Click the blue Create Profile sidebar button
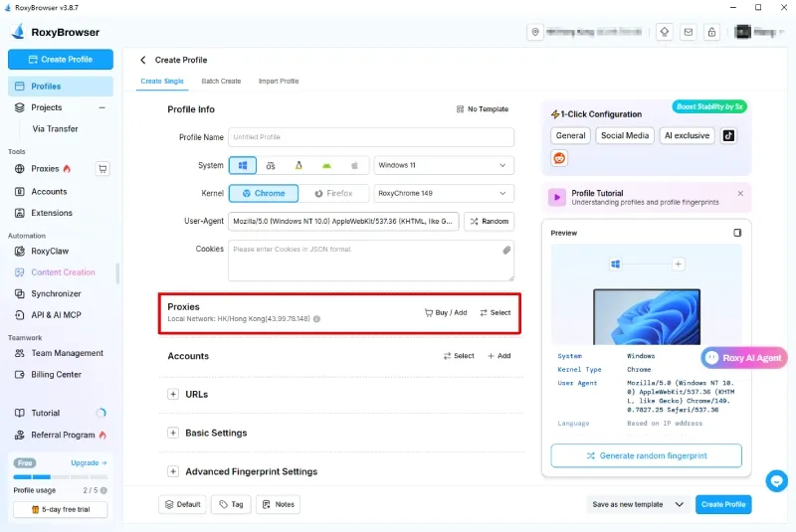Screen dimensions: 796x532 point(61,60)
